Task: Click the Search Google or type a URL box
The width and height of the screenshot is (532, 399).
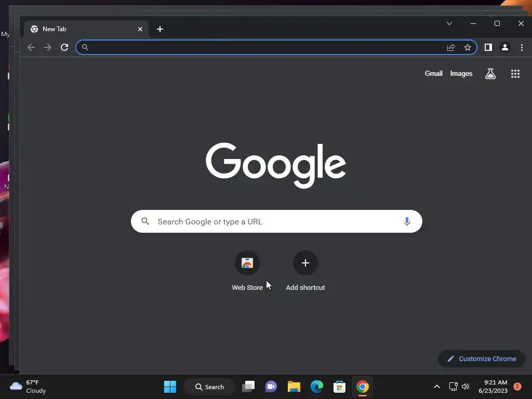Action: click(x=276, y=221)
